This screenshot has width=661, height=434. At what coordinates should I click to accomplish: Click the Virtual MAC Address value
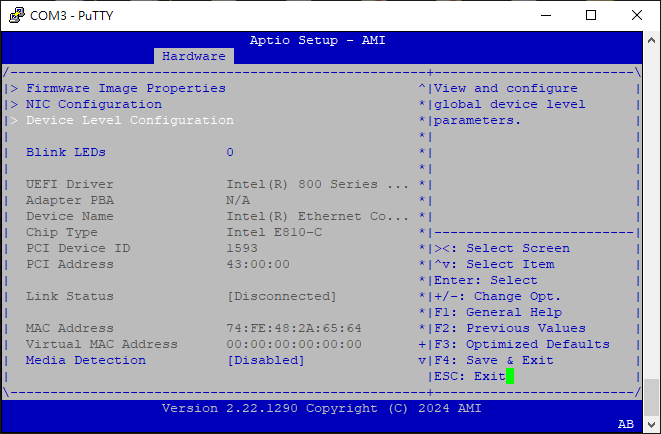click(x=294, y=344)
